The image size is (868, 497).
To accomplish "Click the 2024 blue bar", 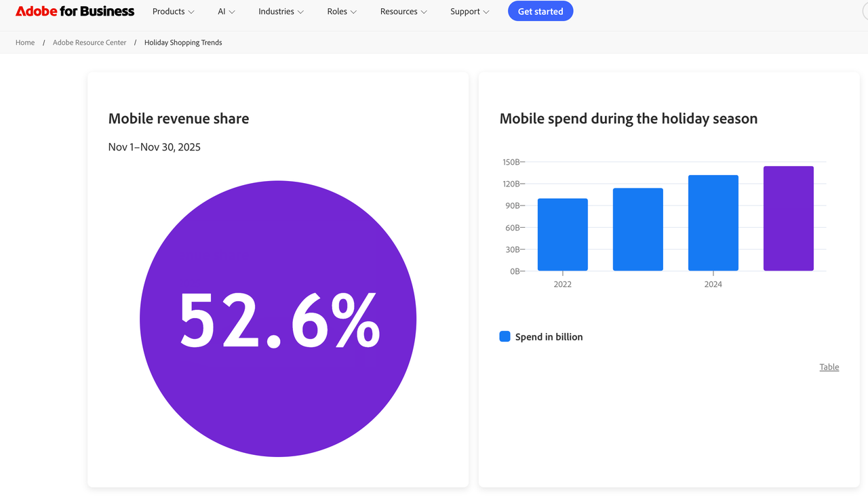I will (x=713, y=223).
